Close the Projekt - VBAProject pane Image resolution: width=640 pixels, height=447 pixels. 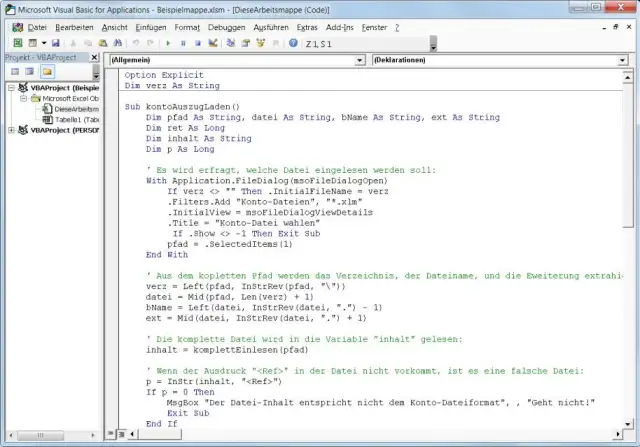pos(94,57)
